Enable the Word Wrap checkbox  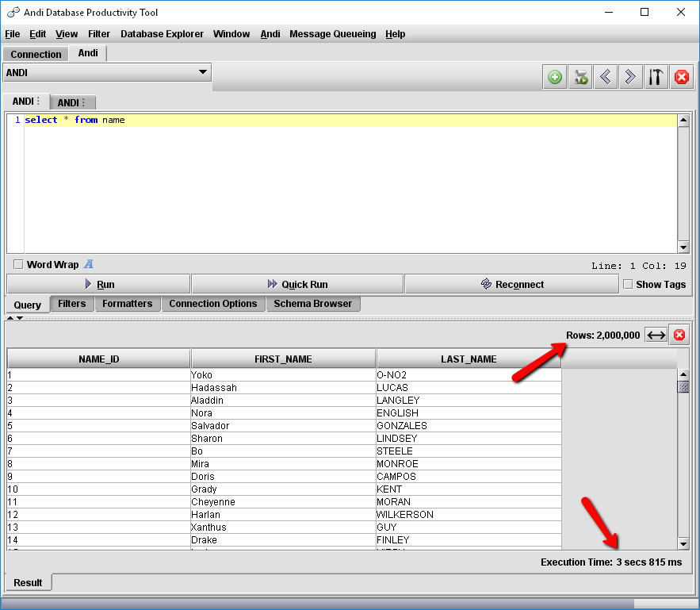[x=18, y=264]
